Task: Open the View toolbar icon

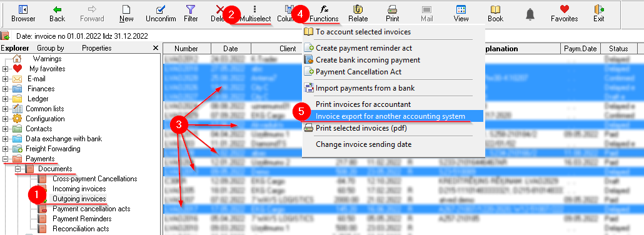Action: pos(461,14)
